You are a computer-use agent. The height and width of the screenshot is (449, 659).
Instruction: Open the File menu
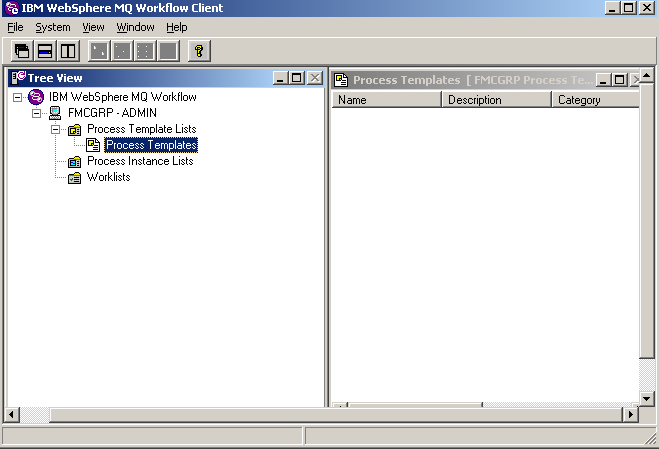15,27
